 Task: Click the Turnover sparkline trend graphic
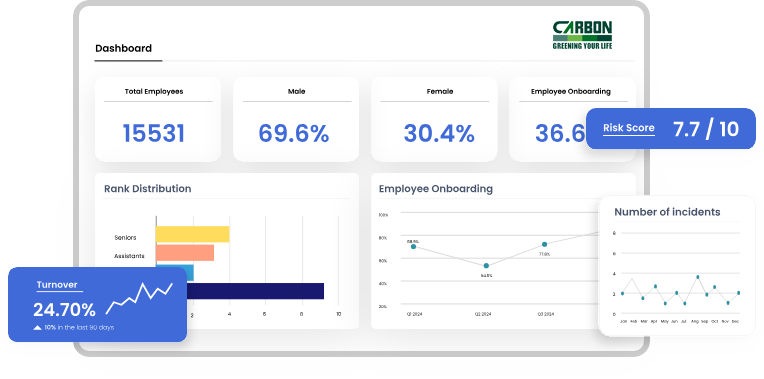pos(139,298)
